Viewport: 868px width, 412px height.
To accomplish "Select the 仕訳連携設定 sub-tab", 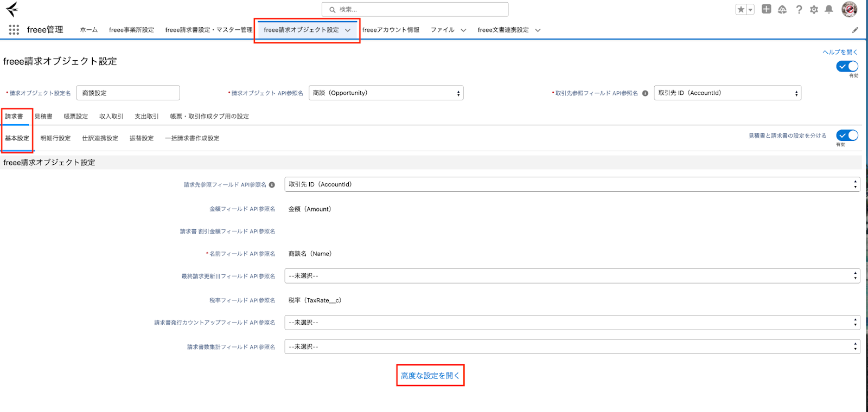I will click(x=100, y=138).
